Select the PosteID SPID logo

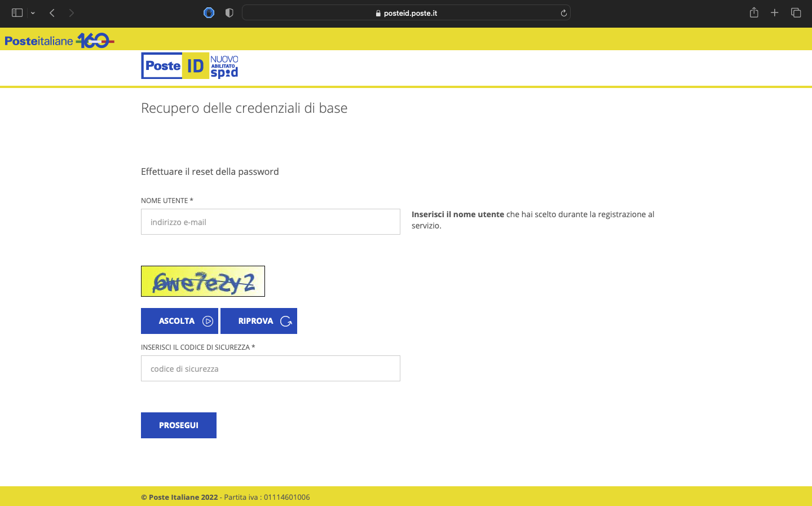coord(189,65)
